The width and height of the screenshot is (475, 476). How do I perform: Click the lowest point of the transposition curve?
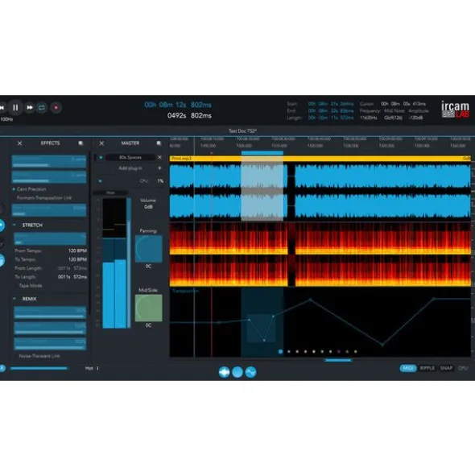(x=382, y=345)
